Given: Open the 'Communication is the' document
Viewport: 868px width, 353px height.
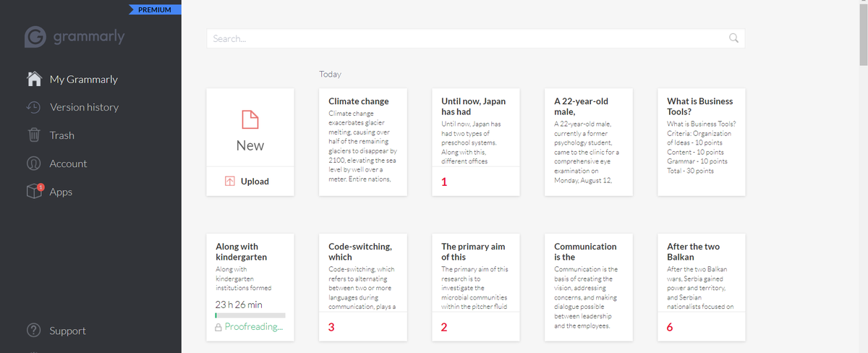Looking at the screenshot, I should [x=589, y=287].
